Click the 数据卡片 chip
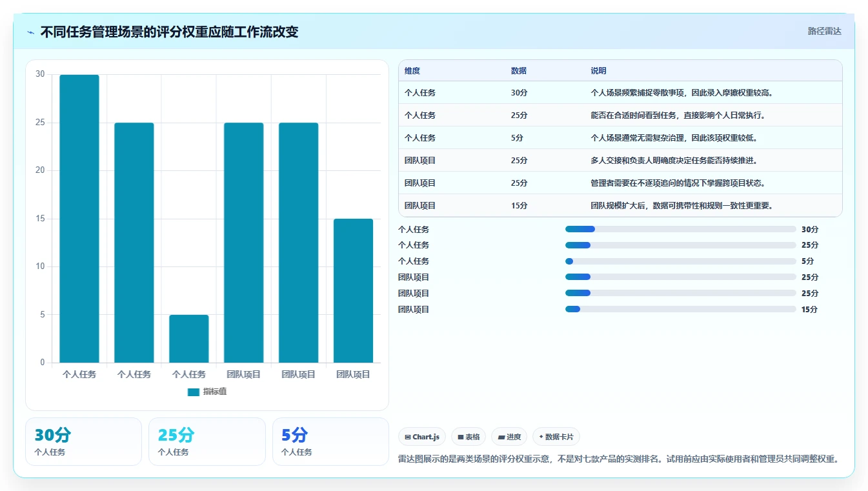This screenshot has height=491, width=868. tap(556, 437)
